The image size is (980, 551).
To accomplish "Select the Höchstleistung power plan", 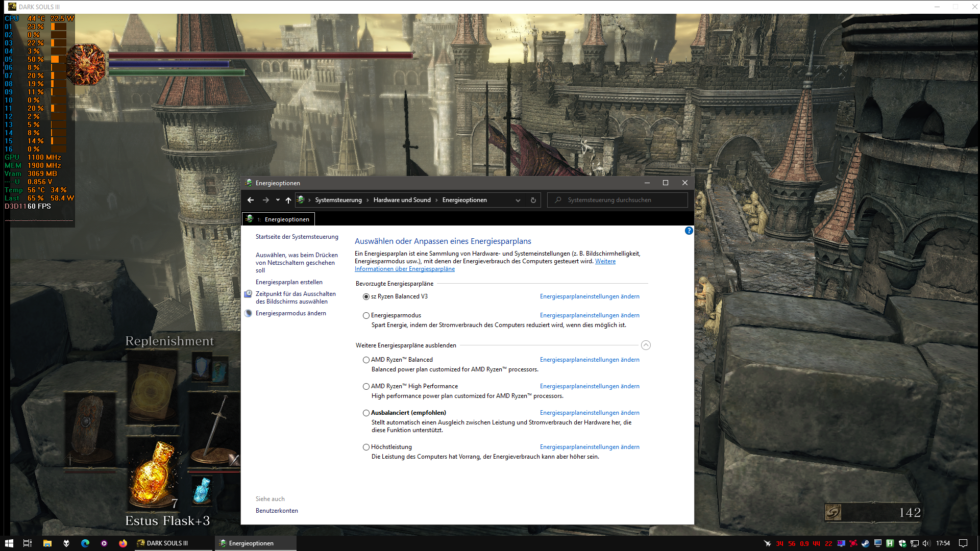I will (366, 447).
